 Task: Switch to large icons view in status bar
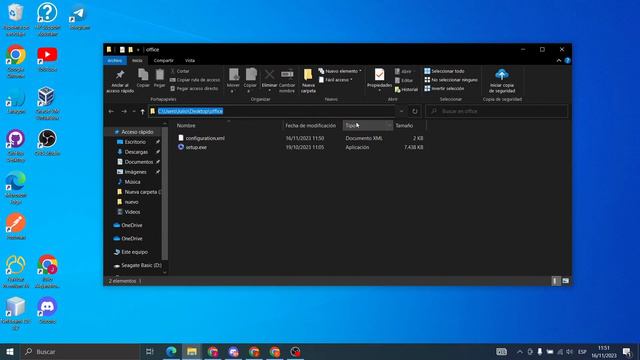[x=565, y=281]
